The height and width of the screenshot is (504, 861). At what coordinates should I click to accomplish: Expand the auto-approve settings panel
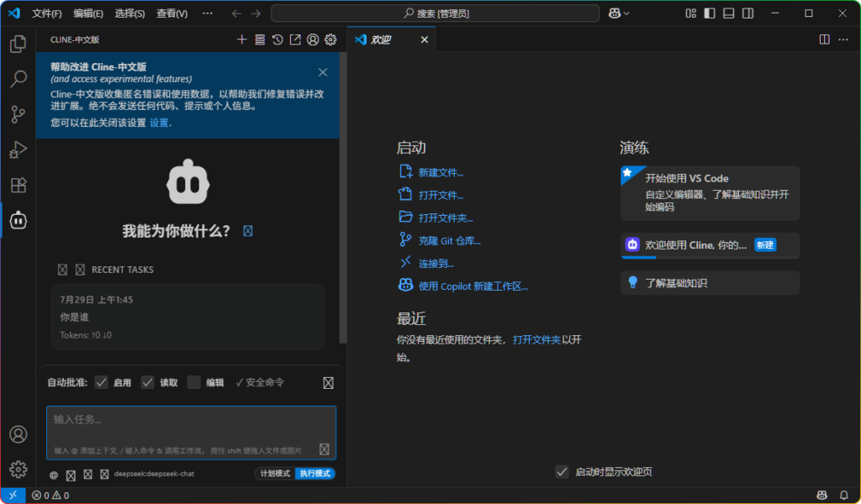click(329, 383)
